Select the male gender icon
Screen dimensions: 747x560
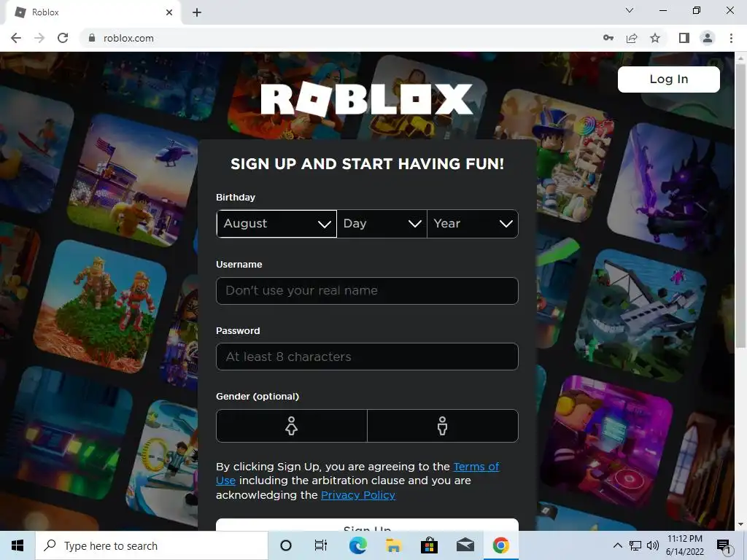[443, 426]
